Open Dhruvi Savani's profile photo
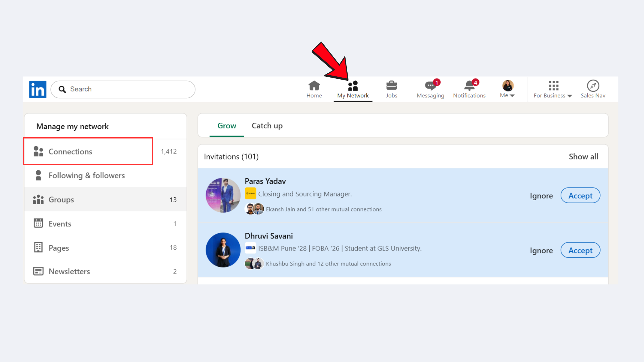Image resolution: width=644 pixels, height=362 pixels. (223, 250)
